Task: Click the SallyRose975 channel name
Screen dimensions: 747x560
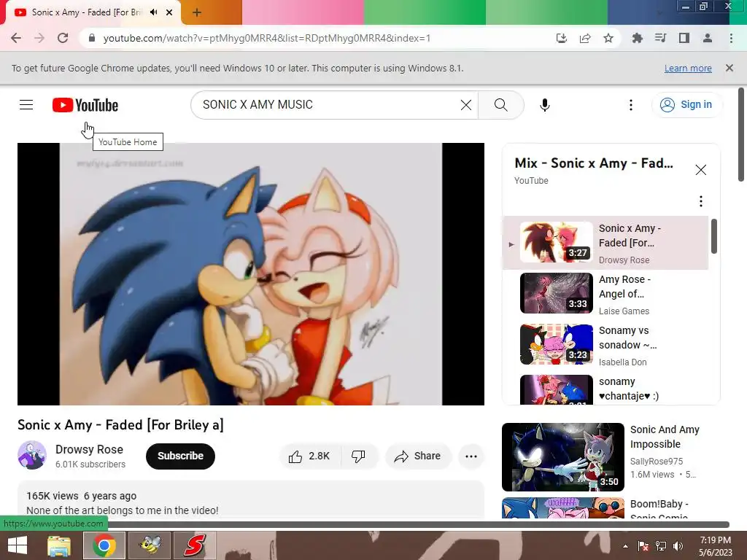Action: 657,461
